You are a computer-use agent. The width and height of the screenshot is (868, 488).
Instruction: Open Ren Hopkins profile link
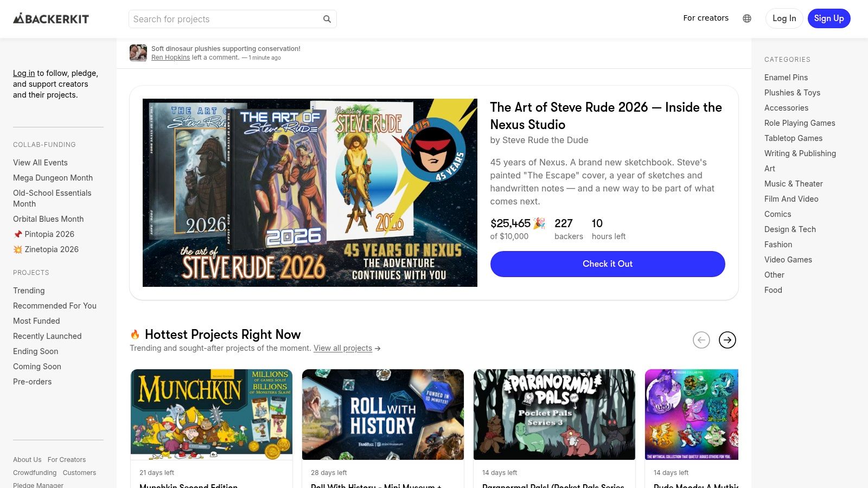click(170, 57)
